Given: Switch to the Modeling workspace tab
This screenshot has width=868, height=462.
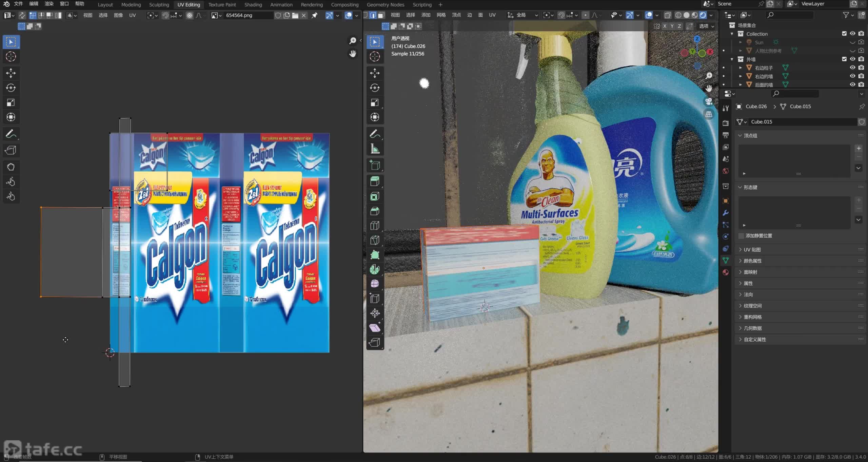Looking at the screenshot, I should [x=131, y=5].
